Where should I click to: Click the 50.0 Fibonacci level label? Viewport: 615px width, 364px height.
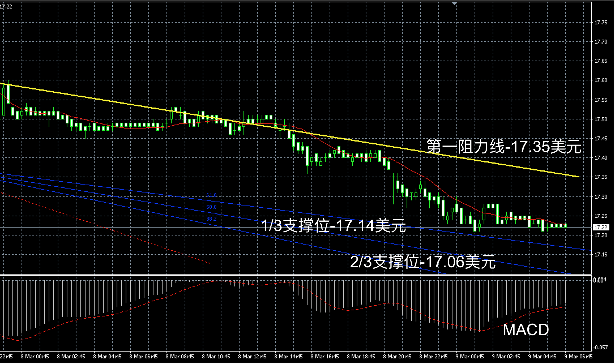point(211,207)
